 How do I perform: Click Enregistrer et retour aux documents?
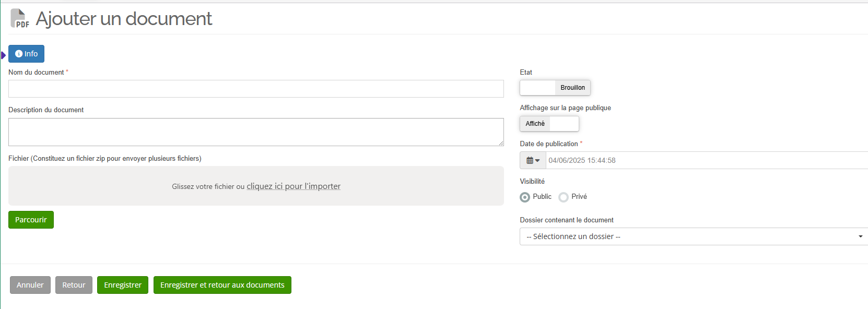[222, 285]
